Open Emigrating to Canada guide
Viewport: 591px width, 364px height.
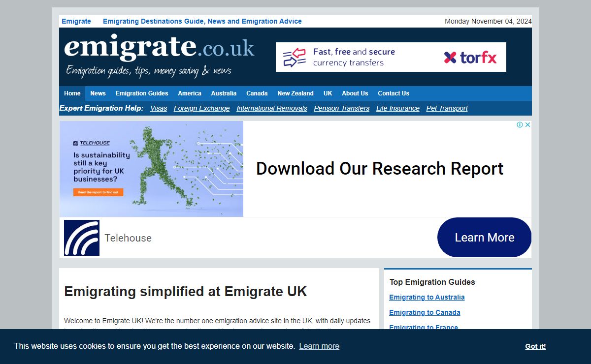click(x=425, y=312)
